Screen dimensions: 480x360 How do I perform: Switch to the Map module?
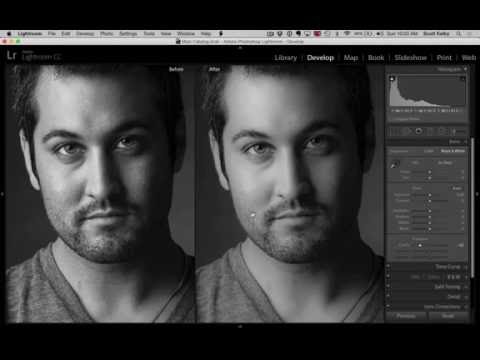click(351, 58)
